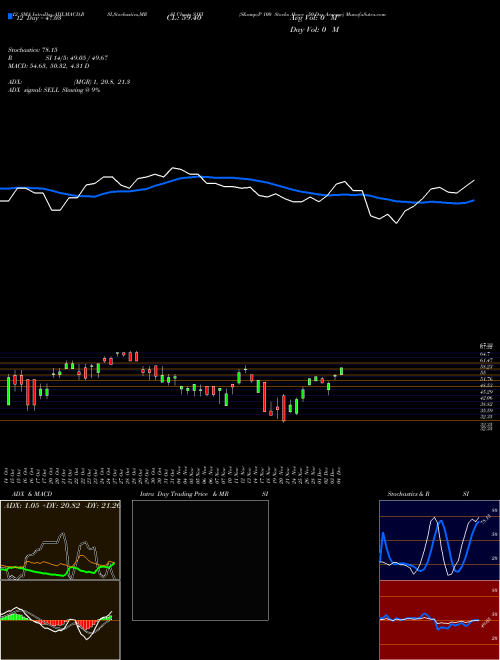Open the ADX indicator chart panel
Screen dimensions: 500x660
pos(60,540)
